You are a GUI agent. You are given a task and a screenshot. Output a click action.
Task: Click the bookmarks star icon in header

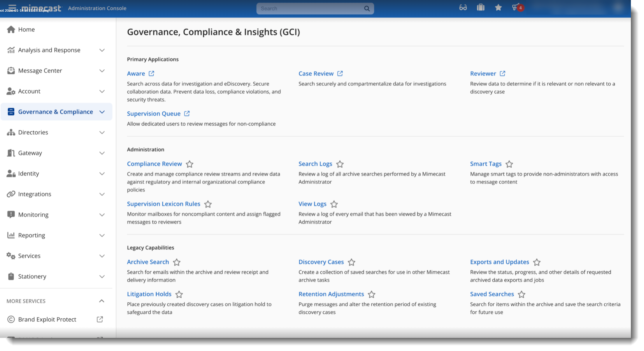point(498,8)
